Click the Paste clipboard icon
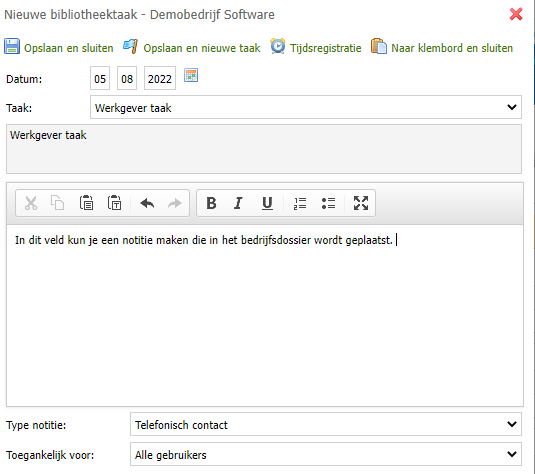This screenshot has height=474, width=535. coord(86,203)
